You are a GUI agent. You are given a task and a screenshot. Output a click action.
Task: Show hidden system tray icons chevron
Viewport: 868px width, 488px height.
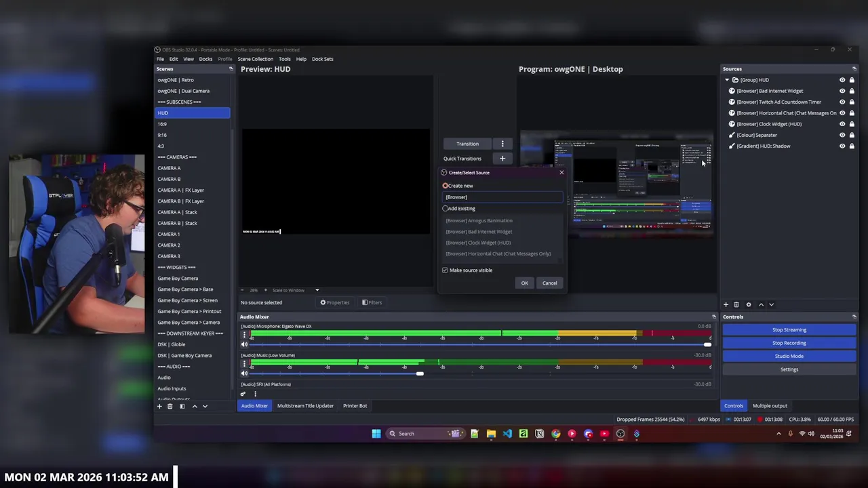[x=778, y=434]
